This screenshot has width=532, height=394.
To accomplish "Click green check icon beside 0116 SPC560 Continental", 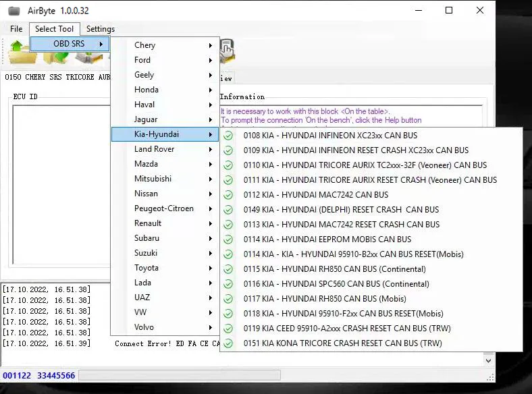I will tap(228, 284).
